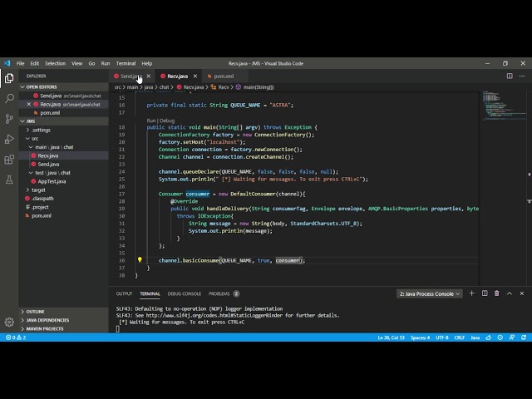Open pom.xml in the JMS tree
Viewport: 532px width, 399px height.
[63, 215]
